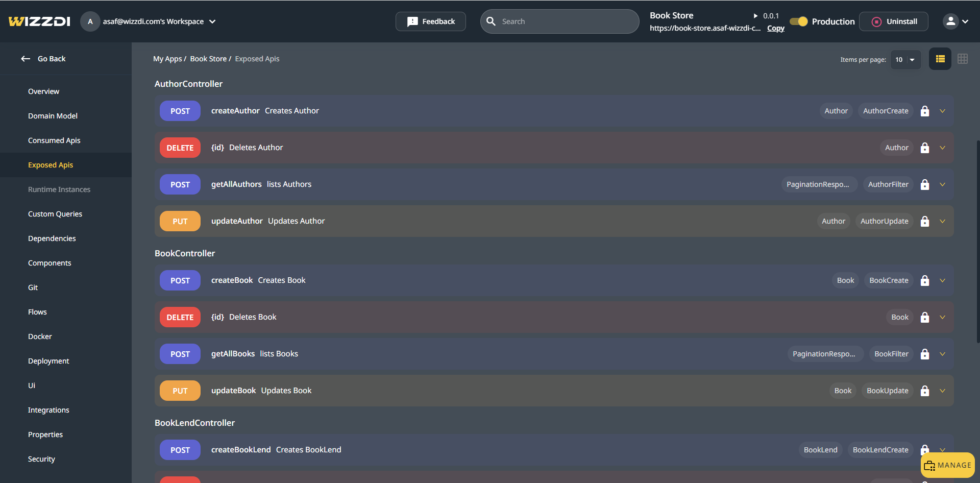Click the lock icon on Deletes Book row
Image resolution: width=980 pixels, height=483 pixels.
coord(924,318)
